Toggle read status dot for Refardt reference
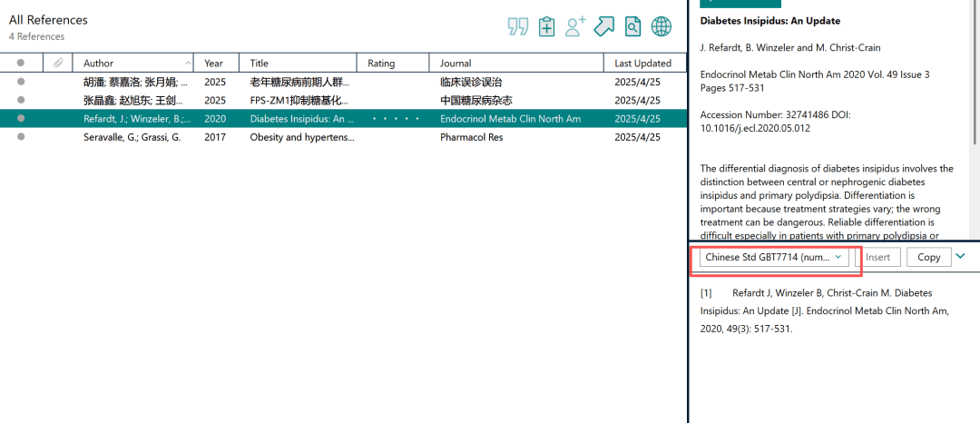 [x=21, y=118]
